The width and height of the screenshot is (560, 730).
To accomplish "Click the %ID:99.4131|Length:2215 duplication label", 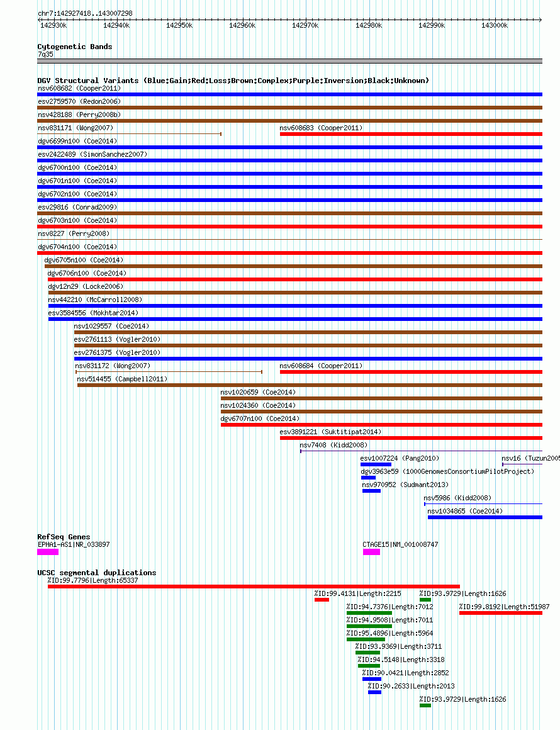I will 357,593.
